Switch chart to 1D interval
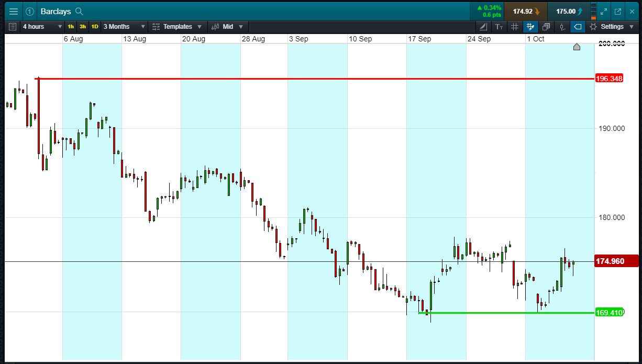 tap(95, 27)
